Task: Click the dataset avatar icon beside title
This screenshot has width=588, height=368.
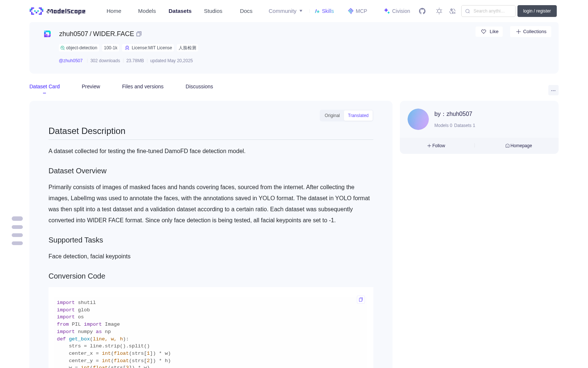Action: tap(47, 34)
